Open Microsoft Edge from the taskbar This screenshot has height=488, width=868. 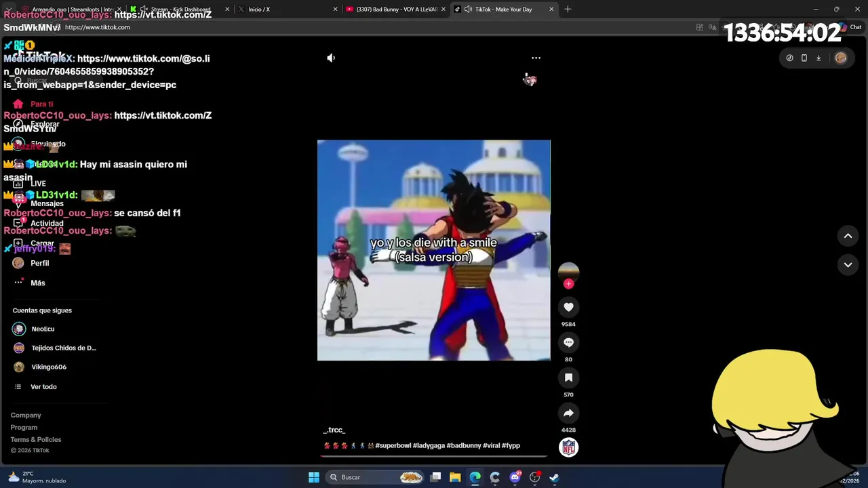[475, 477]
